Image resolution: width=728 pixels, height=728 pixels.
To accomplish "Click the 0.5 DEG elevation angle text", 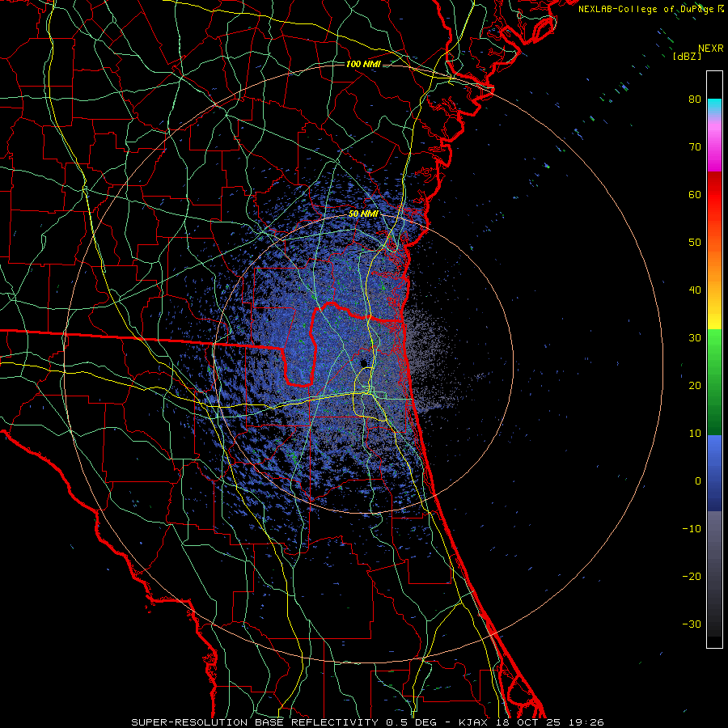I will (412, 722).
